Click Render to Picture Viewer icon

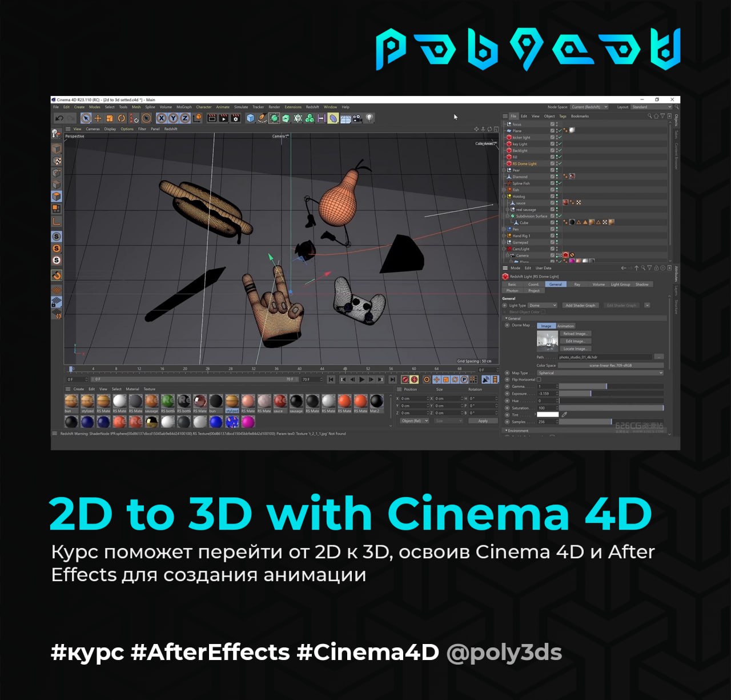tap(224, 118)
